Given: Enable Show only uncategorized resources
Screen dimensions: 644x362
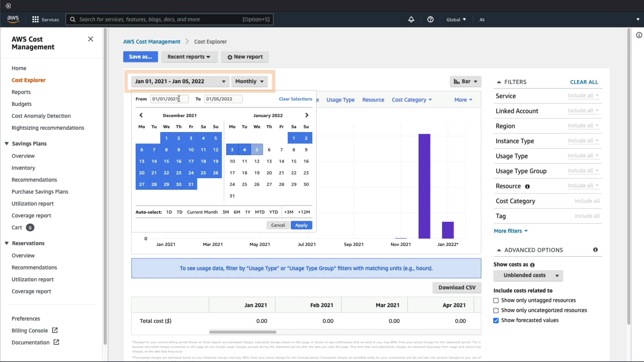Looking at the screenshot, I should 496,311.
